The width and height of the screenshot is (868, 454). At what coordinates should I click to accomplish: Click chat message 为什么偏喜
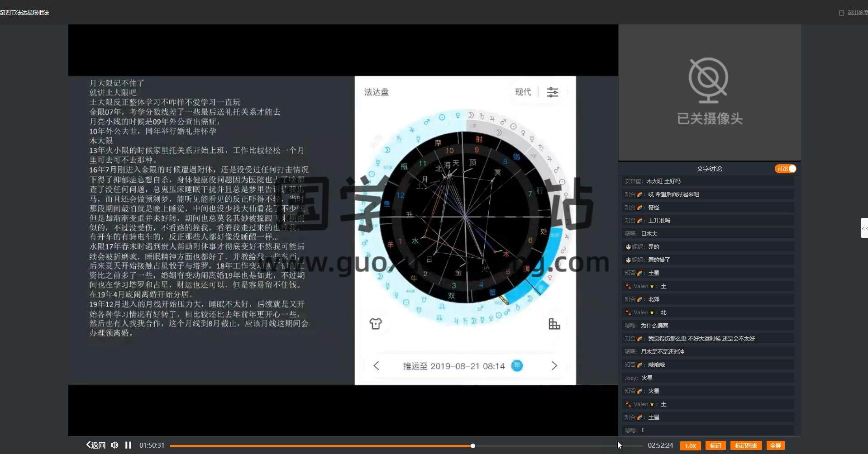(x=654, y=326)
